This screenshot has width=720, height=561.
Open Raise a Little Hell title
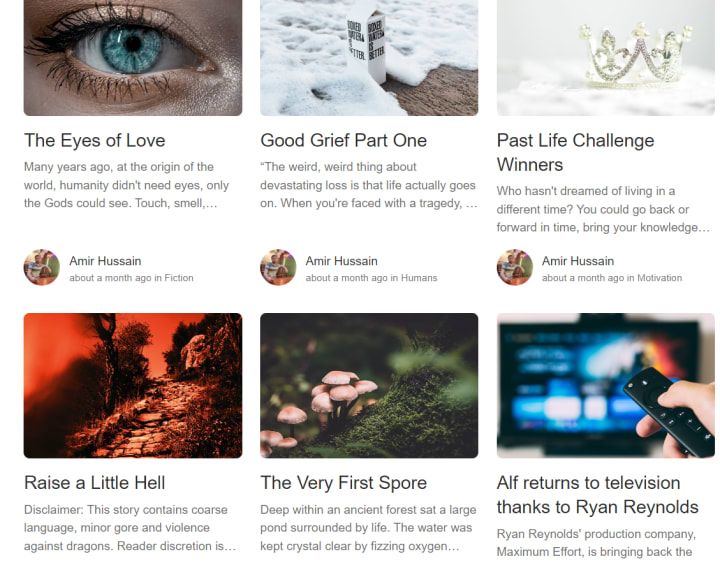pyautogui.click(x=95, y=483)
